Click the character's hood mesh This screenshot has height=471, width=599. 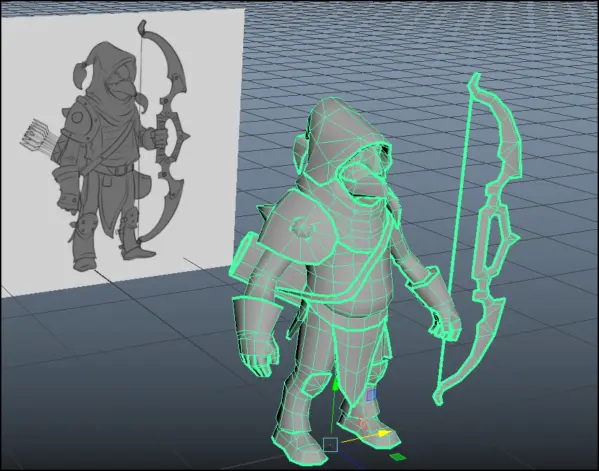(x=336, y=141)
